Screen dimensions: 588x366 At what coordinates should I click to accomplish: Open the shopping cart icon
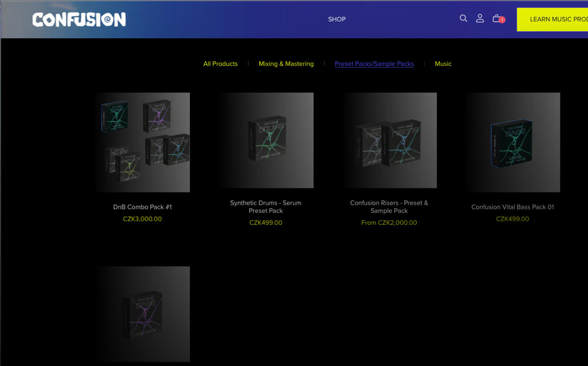point(497,19)
